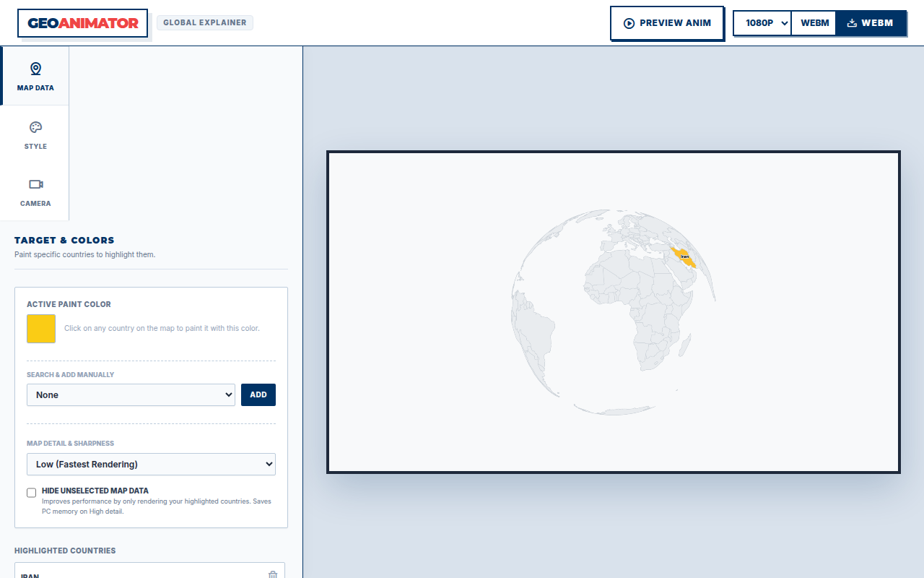Switch to the Style tab

click(35, 135)
